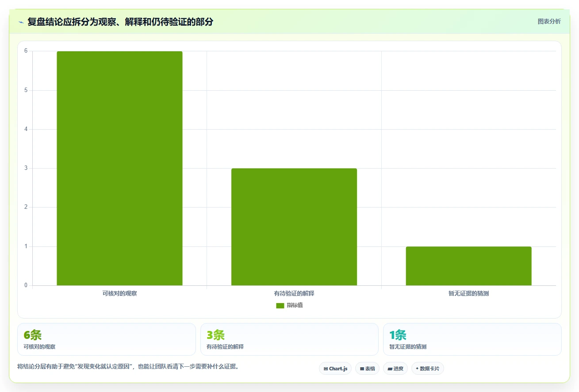
Task: Click the chart title 复盘结论应拆分为观察
Action: 120,22
